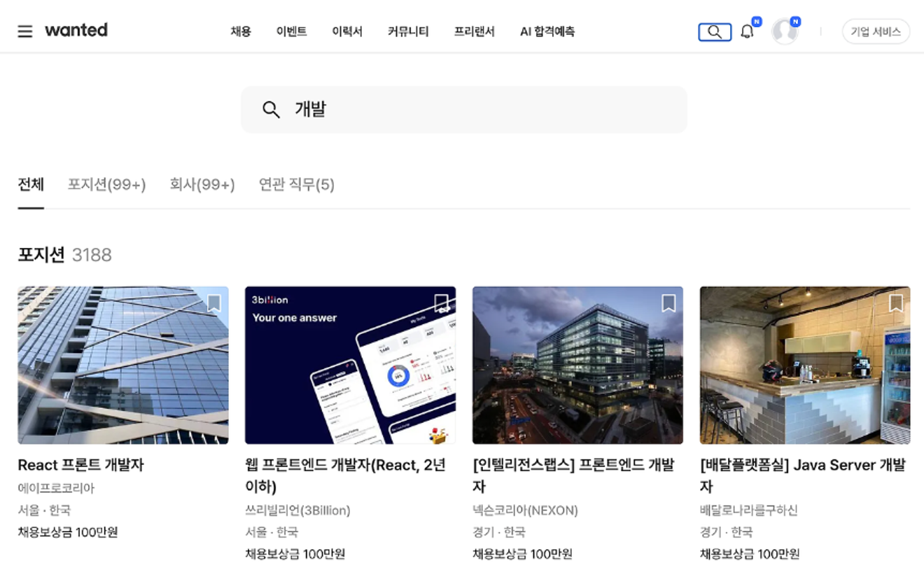Screen dimensions: 924x577
Task: Open [배달플랫폼실] Java Server 개발자 title
Action: [803, 475]
